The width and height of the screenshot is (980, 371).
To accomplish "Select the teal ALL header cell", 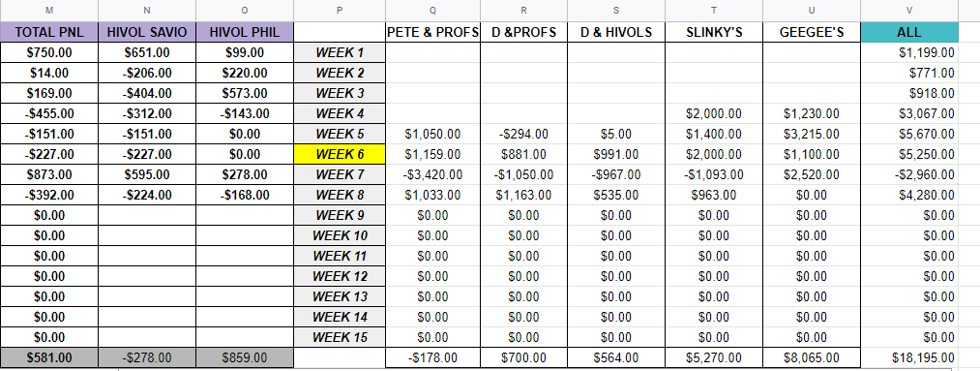I will click(909, 33).
